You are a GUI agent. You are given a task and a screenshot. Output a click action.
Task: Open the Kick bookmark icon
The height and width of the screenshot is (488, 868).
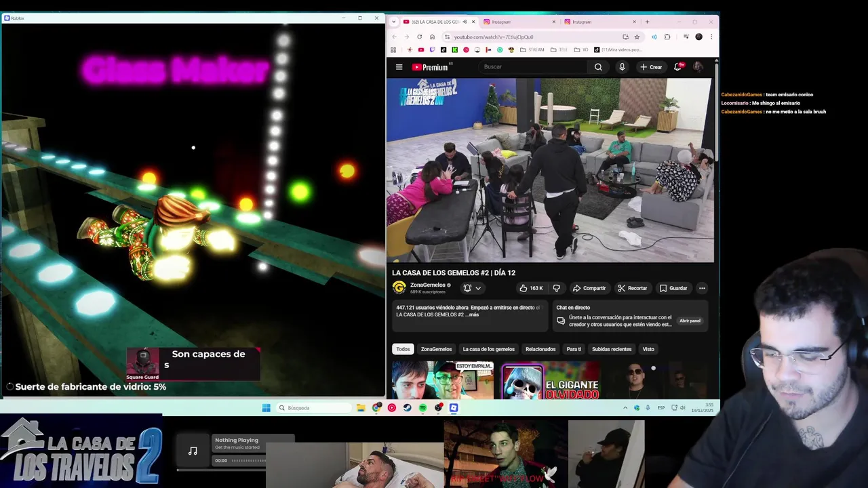click(455, 49)
